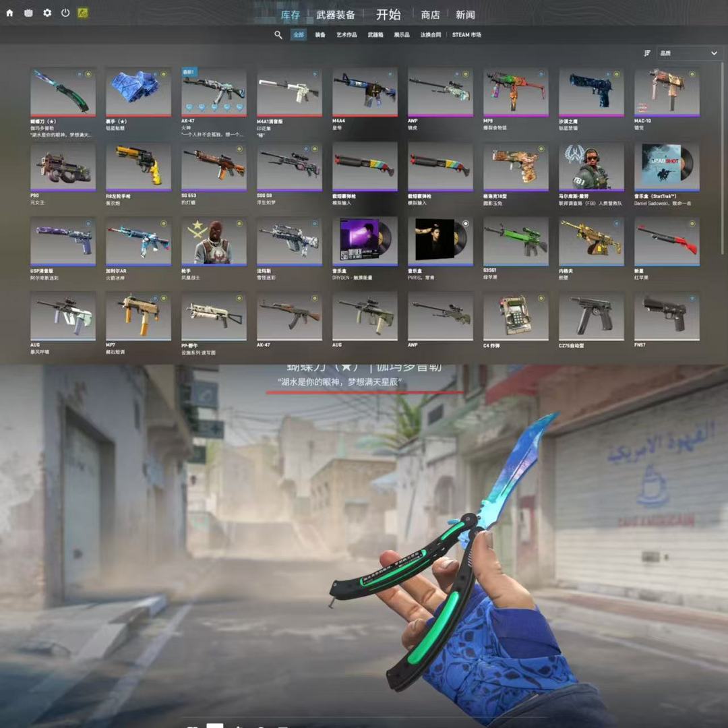Select the 武器箱 filter

point(375,35)
